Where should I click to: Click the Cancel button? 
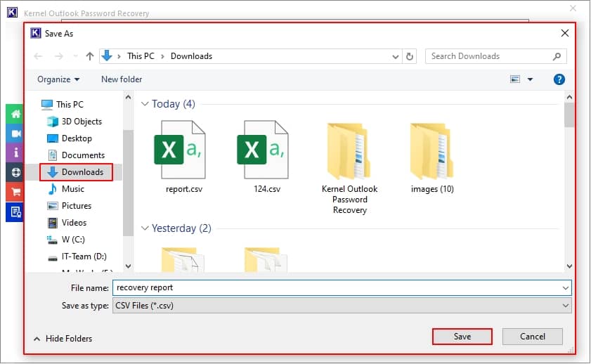point(532,337)
